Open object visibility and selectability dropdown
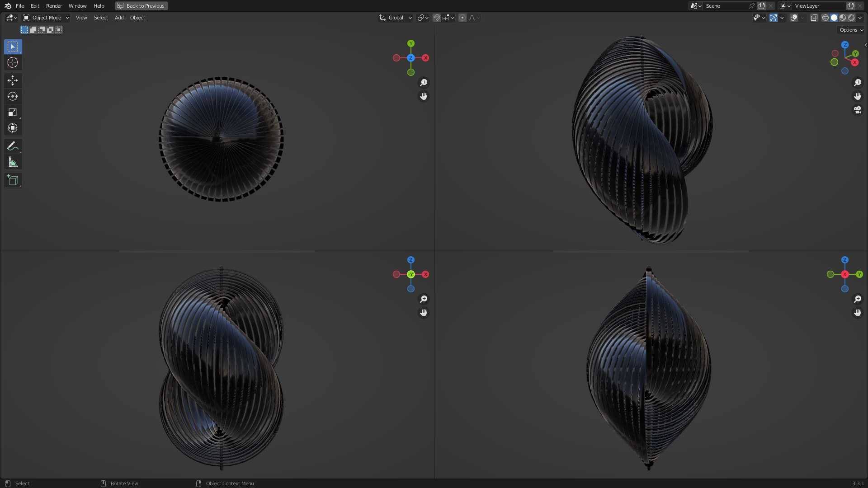The image size is (868, 488). point(759,18)
